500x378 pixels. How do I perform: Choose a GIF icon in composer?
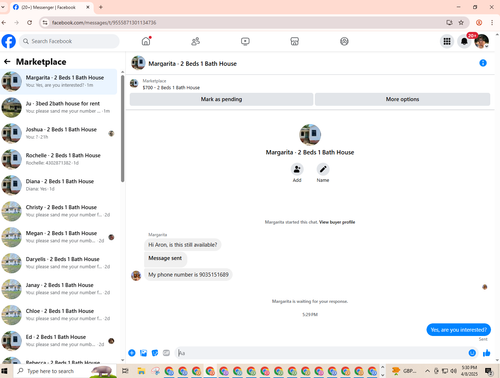(166, 353)
